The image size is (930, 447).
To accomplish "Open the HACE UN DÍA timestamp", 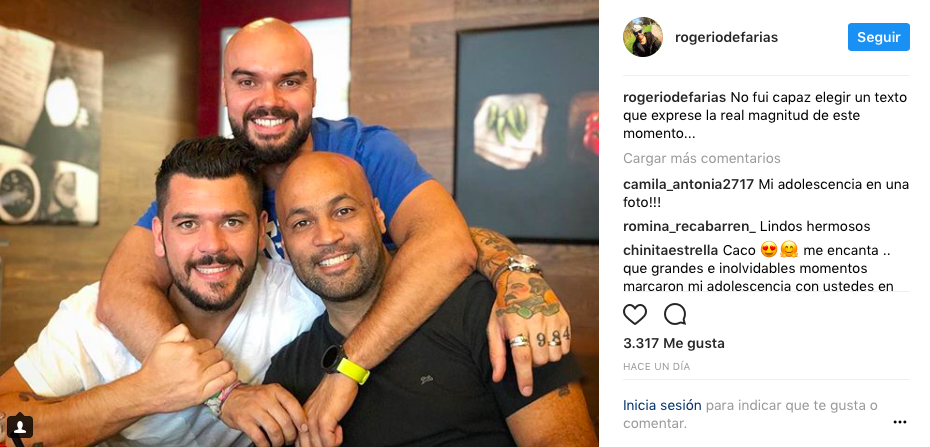I will click(657, 366).
